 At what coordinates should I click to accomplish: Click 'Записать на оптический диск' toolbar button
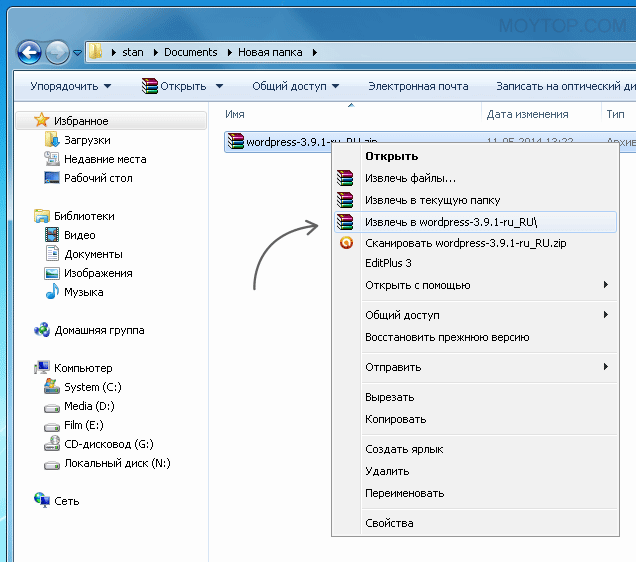point(565,86)
